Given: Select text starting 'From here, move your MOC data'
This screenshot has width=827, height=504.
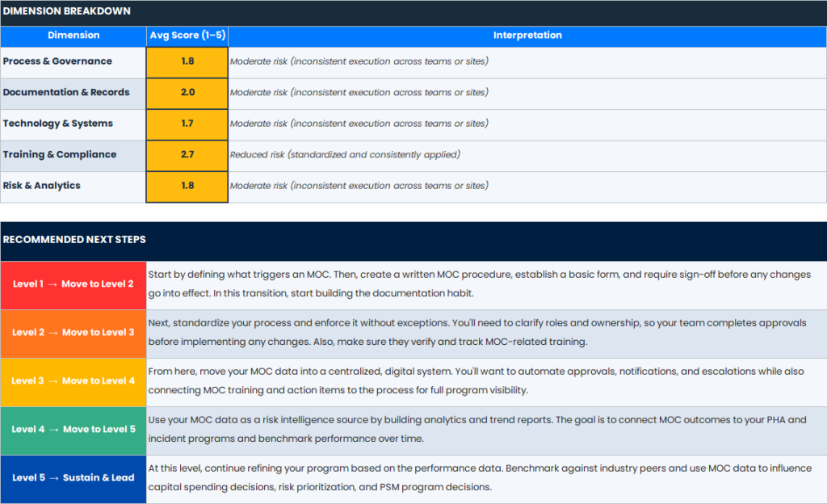Looking at the screenshot, I should [476, 380].
